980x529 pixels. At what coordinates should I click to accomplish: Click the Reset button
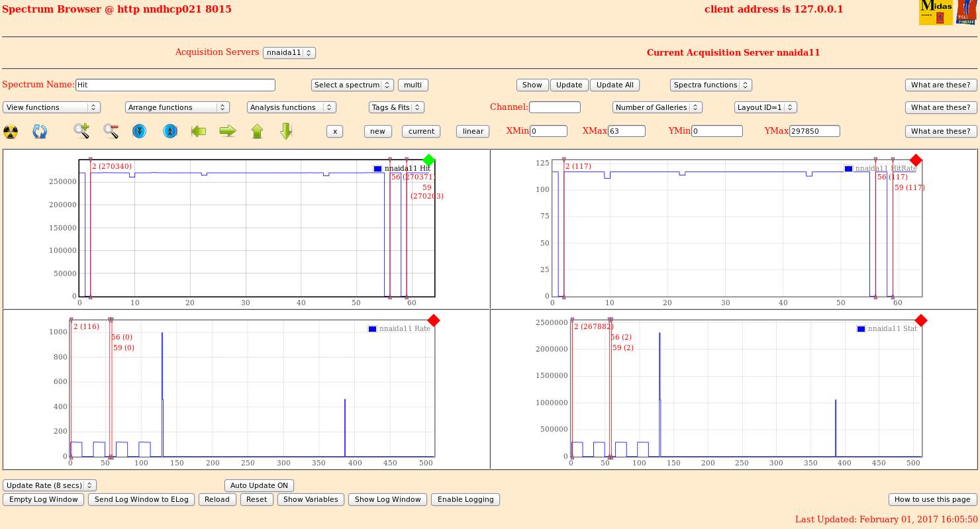point(257,499)
